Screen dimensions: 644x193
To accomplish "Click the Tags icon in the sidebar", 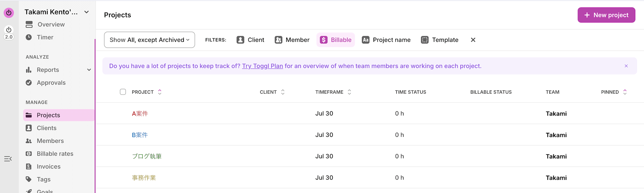I will click(x=29, y=179).
